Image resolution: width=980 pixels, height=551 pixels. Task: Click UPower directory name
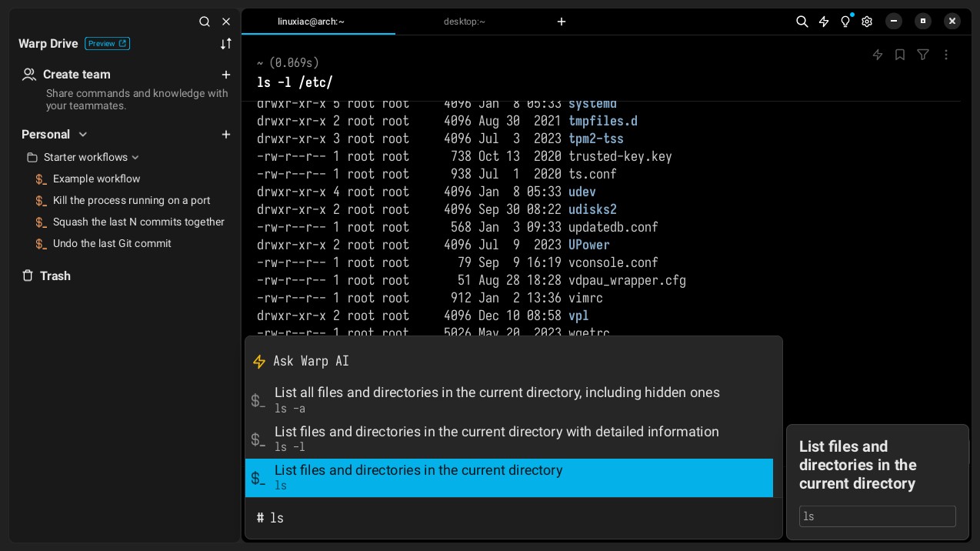[x=589, y=245]
